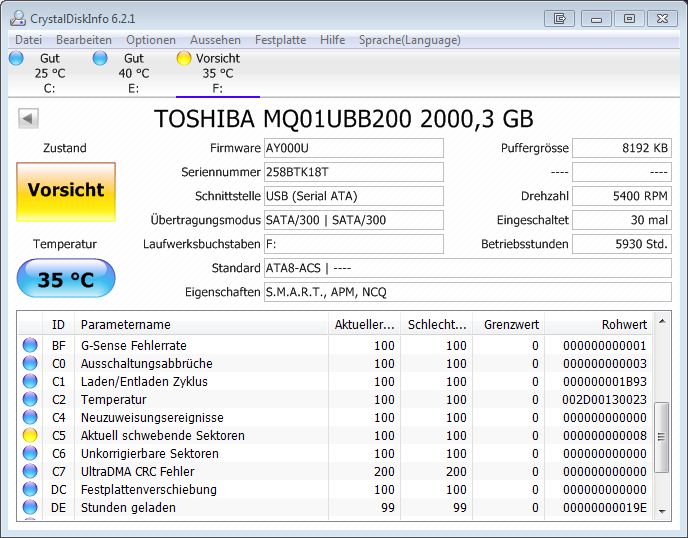Click the Grenzwert column header
The width and height of the screenshot is (688, 538).
tap(509, 324)
